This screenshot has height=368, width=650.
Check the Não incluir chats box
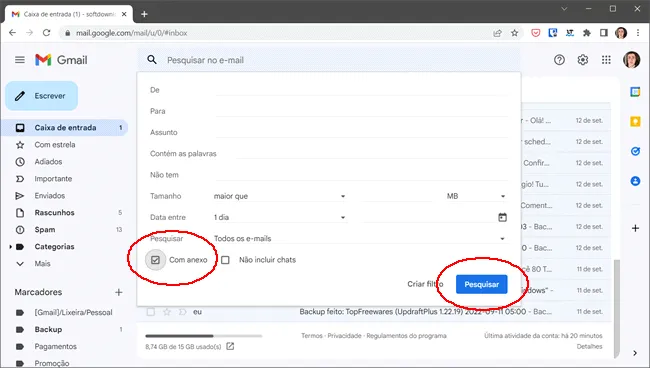(x=225, y=260)
